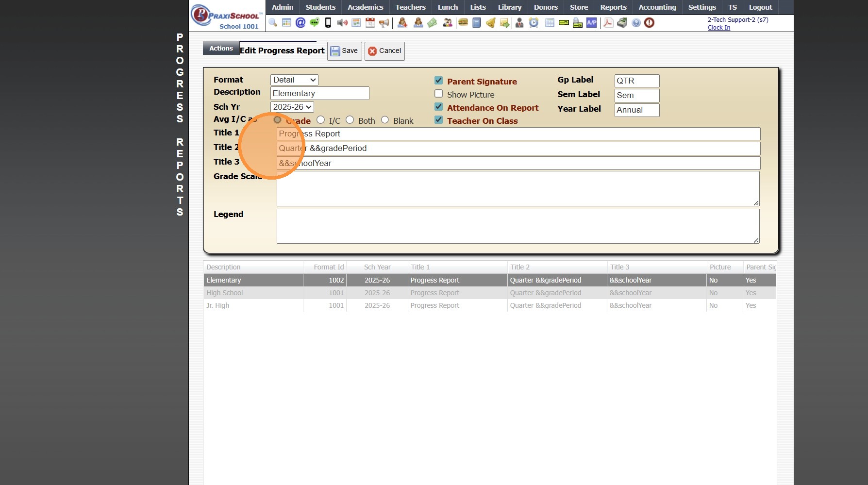The height and width of the screenshot is (485, 868).
Task: Click the Save button
Action: (345, 51)
